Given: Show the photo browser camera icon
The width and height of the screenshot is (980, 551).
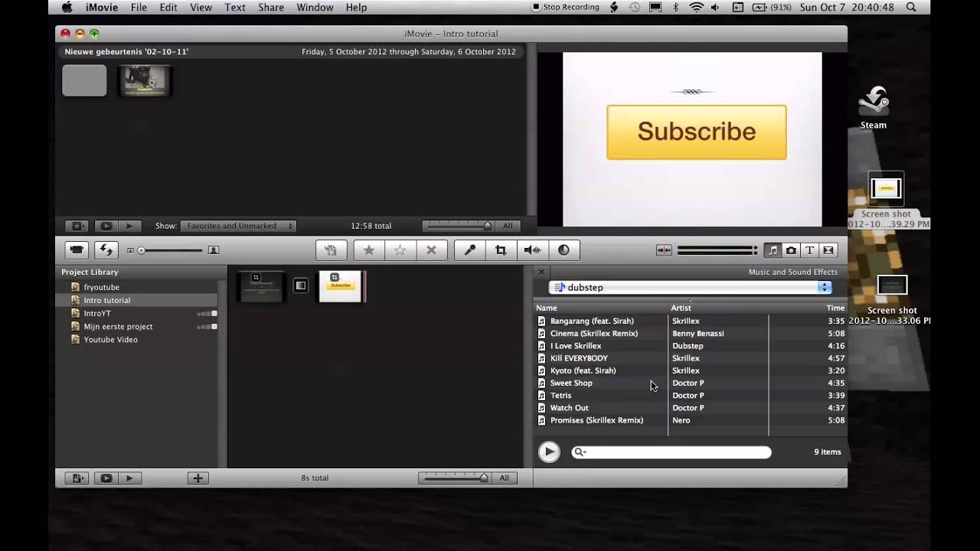Looking at the screenshot, I should pyautogui.click(x=791, y=250).
